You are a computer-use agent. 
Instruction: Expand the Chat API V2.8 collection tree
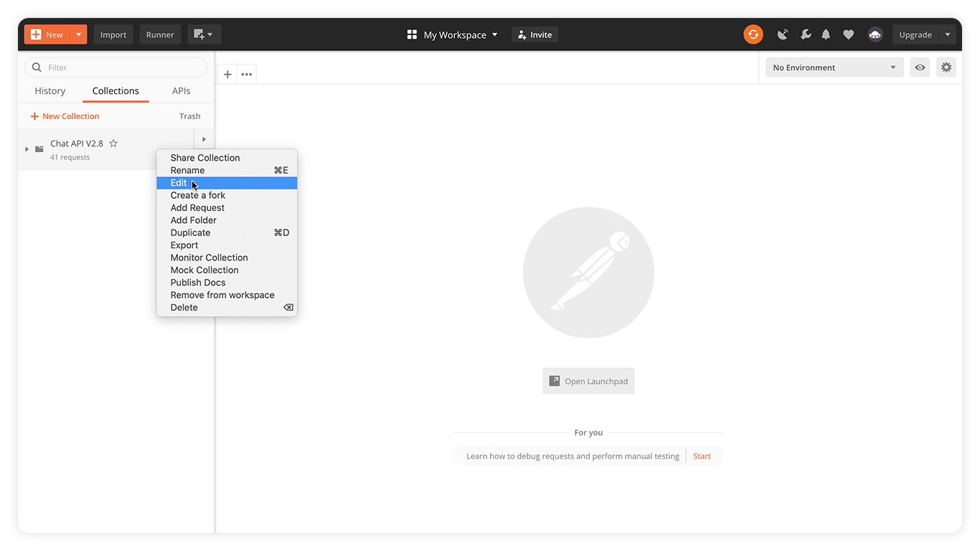coord(27,149)
